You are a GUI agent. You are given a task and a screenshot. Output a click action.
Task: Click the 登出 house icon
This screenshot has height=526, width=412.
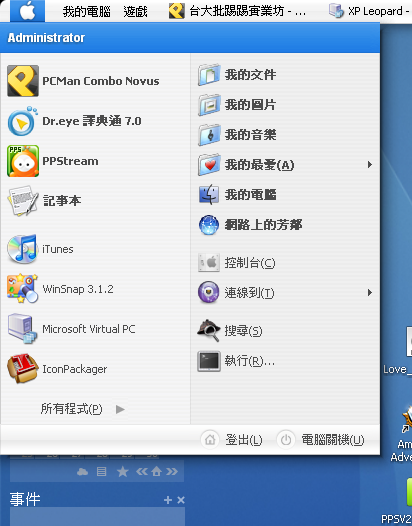210,440
